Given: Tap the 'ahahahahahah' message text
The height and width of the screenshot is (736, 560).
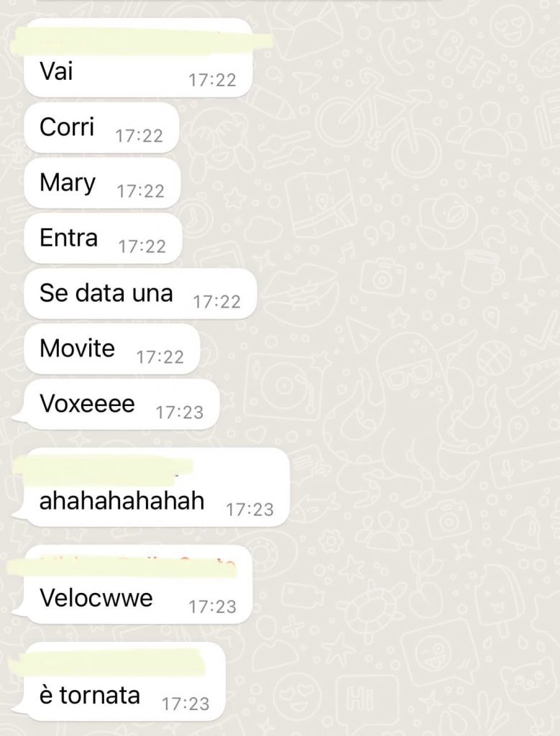Looking at the screenshot, I should tap(122, 500).
